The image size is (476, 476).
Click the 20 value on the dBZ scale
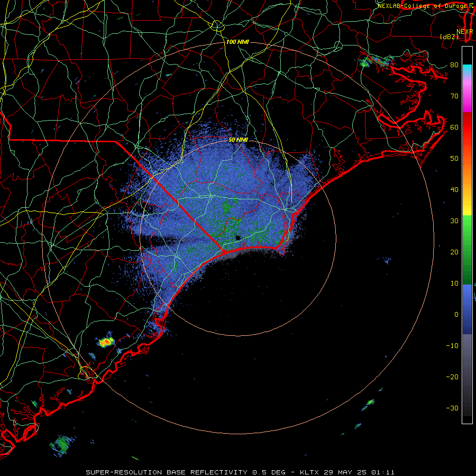click(x=454, y=252)
